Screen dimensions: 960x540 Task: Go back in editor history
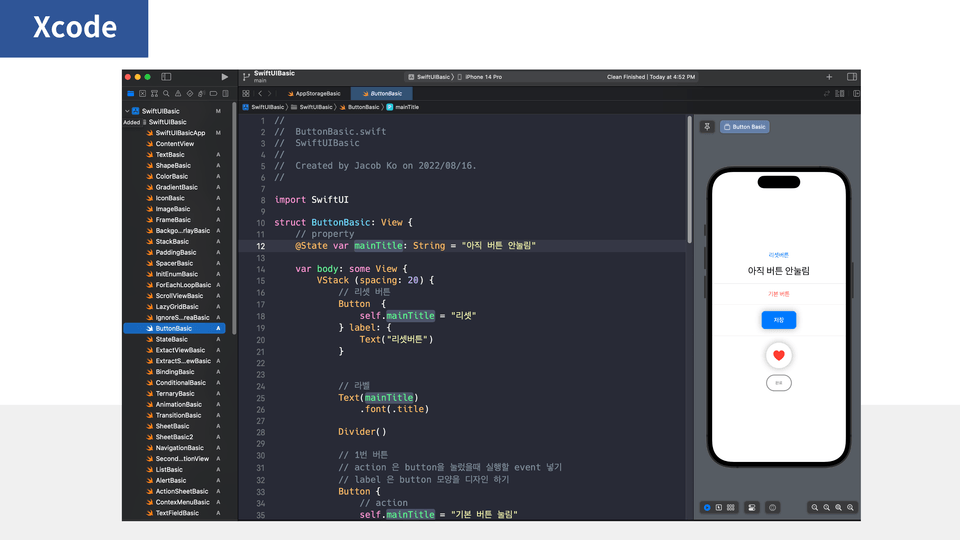click(260, 94)
